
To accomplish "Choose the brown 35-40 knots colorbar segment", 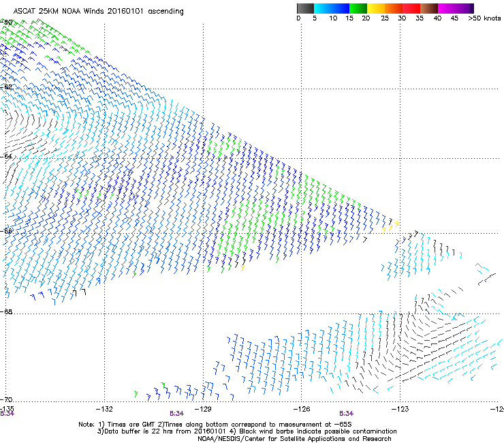I will point(429,8).
